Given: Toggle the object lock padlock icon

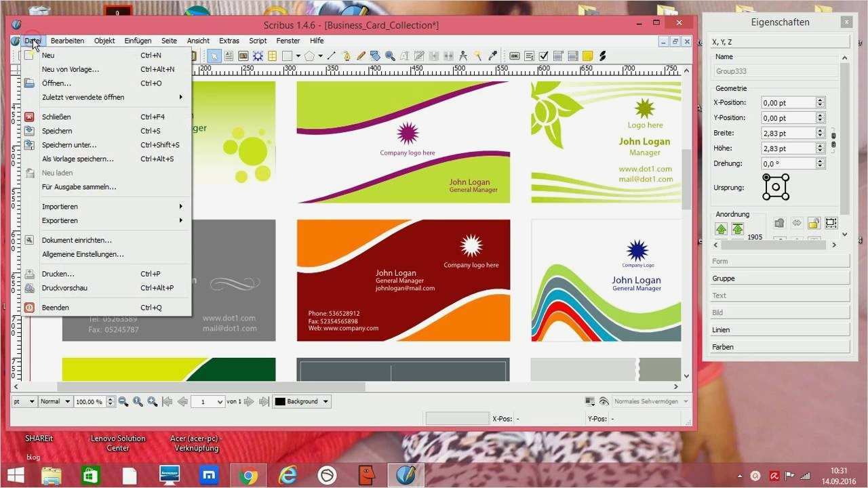Looking at the screenshot, I should (x=814, y=223).
